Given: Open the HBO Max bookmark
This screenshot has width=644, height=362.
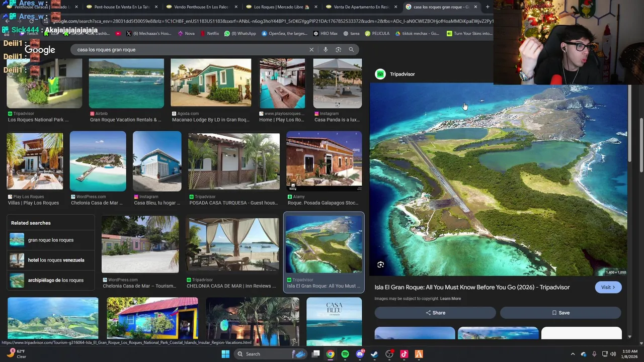Looking at the screenshot, I should 326,34.
